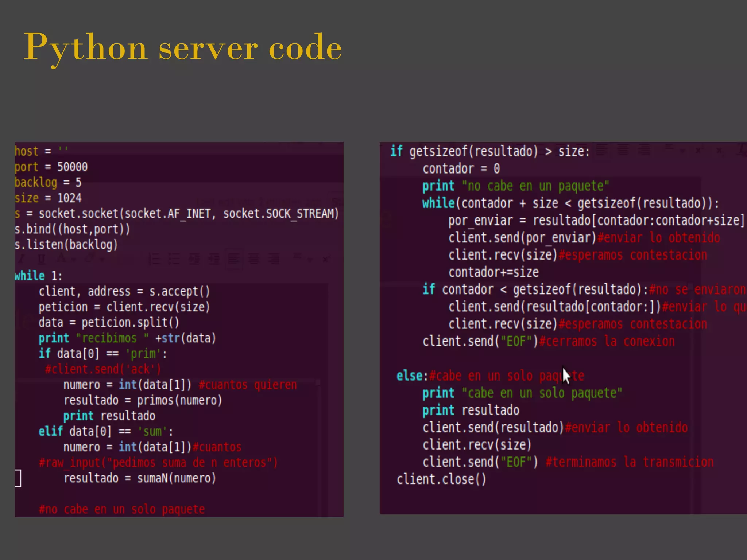The image size is (747, 560).
Task: Click the elif data[0] == 'sum': line
Action: pyautogui.click(x=106, y=431)
